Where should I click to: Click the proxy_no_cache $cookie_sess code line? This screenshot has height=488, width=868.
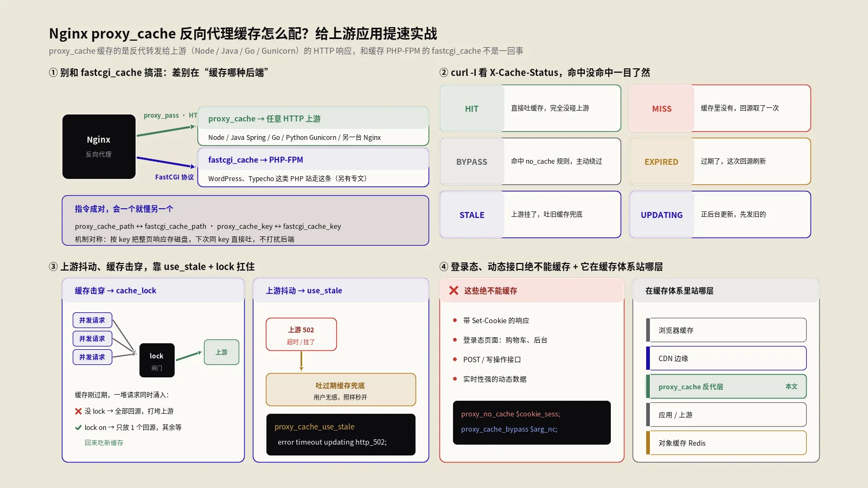coord(510,414)
